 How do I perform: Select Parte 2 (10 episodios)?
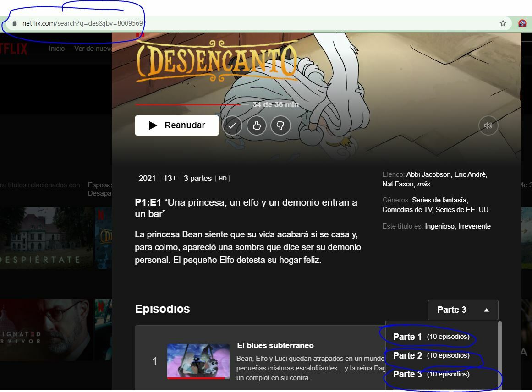pos(431,355)
